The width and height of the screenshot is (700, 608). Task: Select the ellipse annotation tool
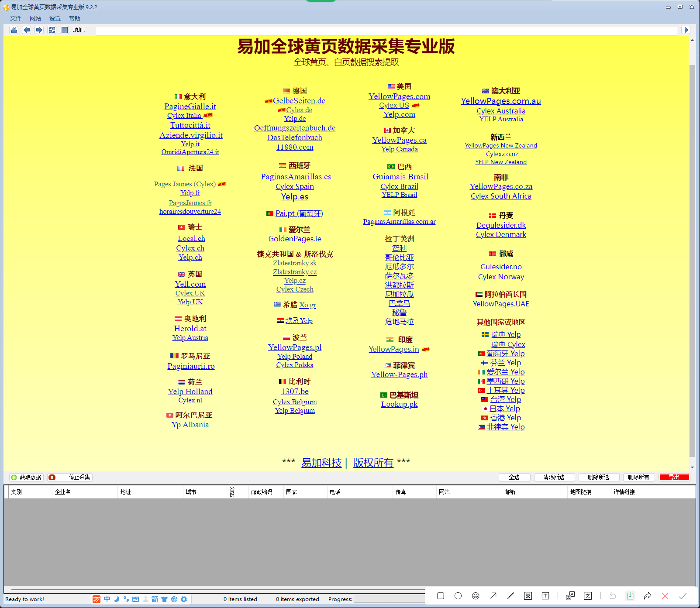click(x=458, y=596)
